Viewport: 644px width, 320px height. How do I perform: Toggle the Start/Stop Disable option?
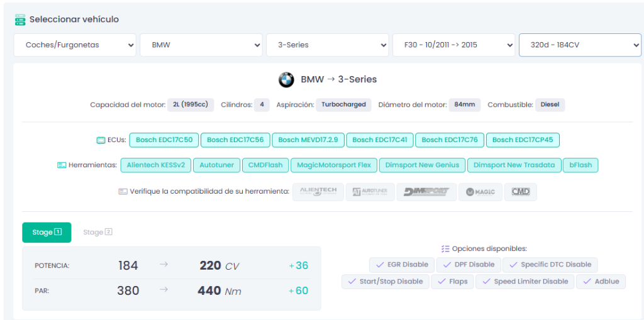(x=386, y=282)
